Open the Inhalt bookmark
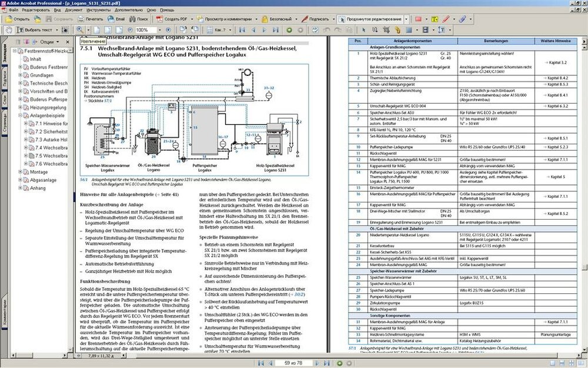The height and width of the screenshot is (368, 588). pyautogui.click(x=35, y=59)
